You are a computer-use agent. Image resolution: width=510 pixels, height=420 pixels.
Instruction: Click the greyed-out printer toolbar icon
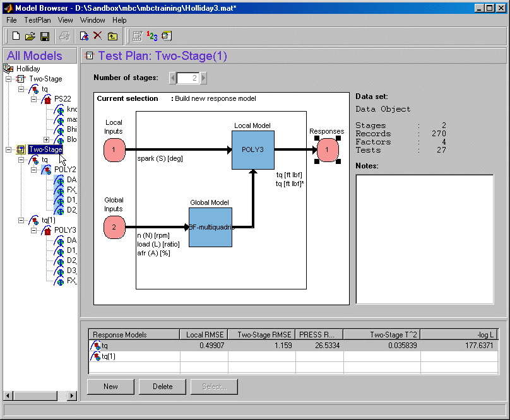[64, 36]
